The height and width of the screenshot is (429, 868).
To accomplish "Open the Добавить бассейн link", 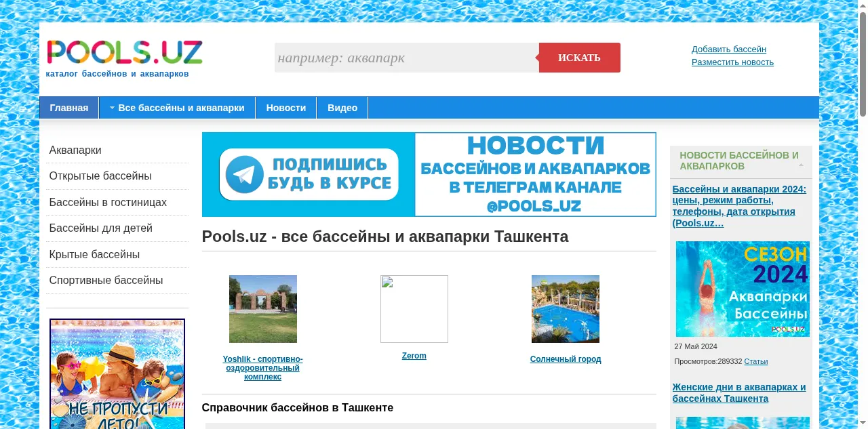I will click(x=729, y=49).
